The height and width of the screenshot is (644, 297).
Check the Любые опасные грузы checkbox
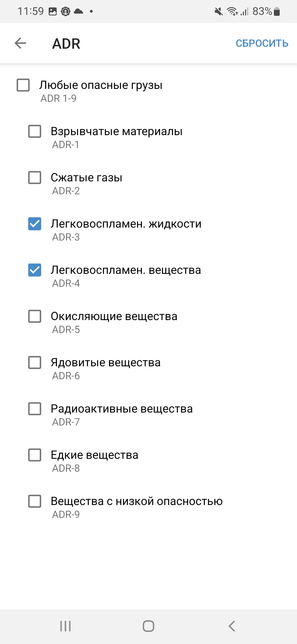pyautogui.click(x=23, y=85)
